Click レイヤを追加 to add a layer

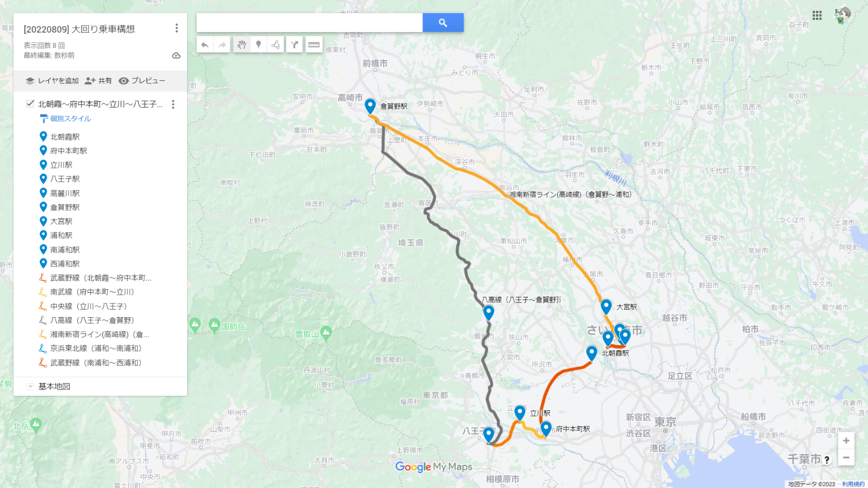pos(52,81)
